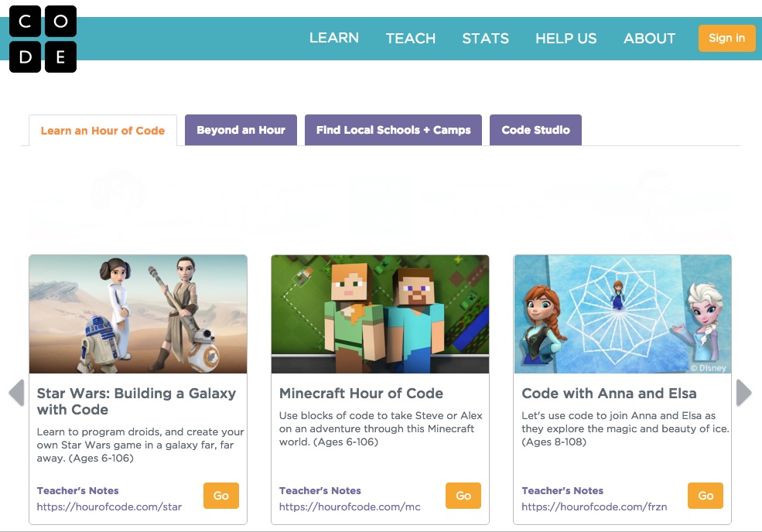Switch to Beyond an Hour tab
The image size is (762, 532).
241,130
